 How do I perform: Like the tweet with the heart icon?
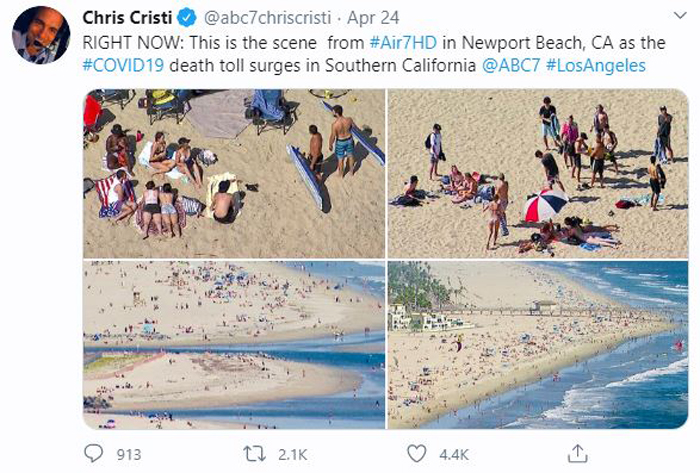pyautogui.click(x=416, y=454)
